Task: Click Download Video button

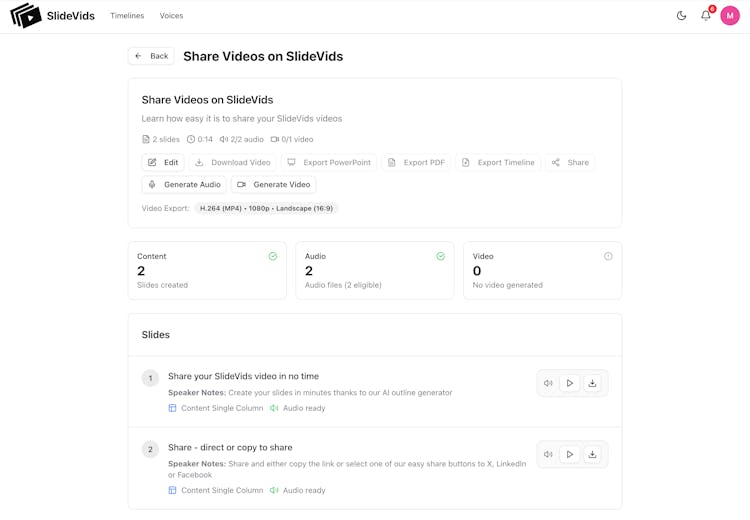Action: pyautogui.click(x=232, y=162)
